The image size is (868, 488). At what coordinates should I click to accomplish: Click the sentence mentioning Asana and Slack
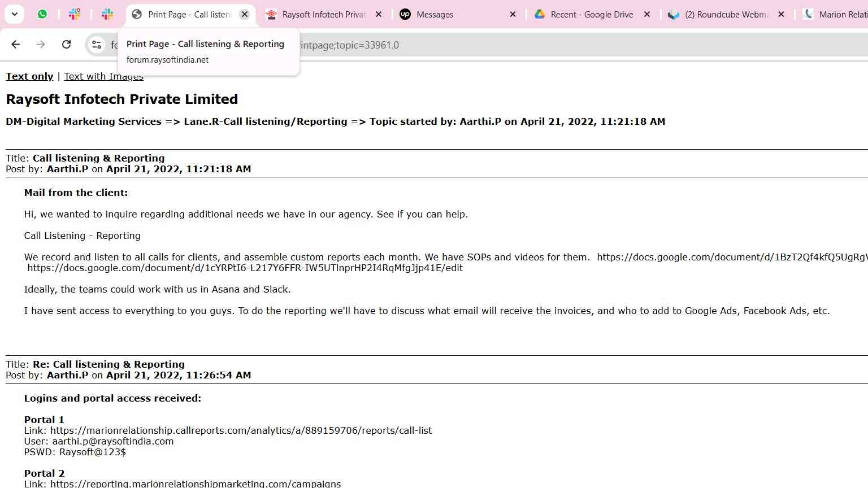[157, 289]
